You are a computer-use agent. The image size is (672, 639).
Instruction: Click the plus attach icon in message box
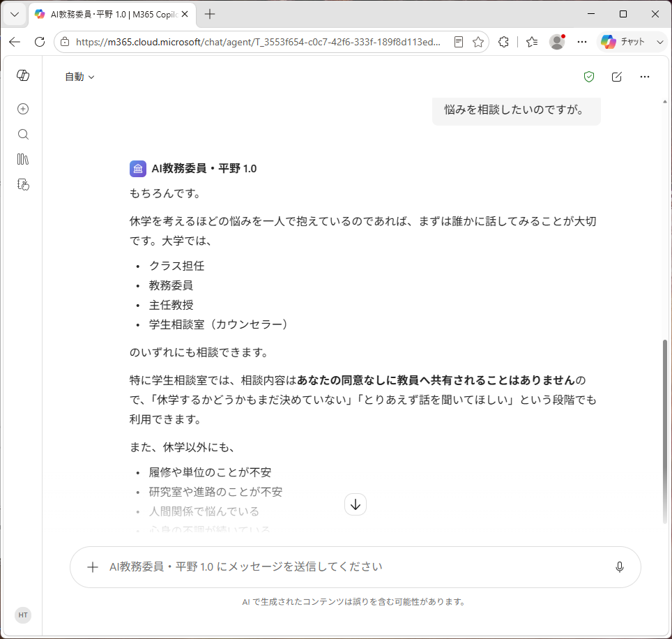coord(93,567)
